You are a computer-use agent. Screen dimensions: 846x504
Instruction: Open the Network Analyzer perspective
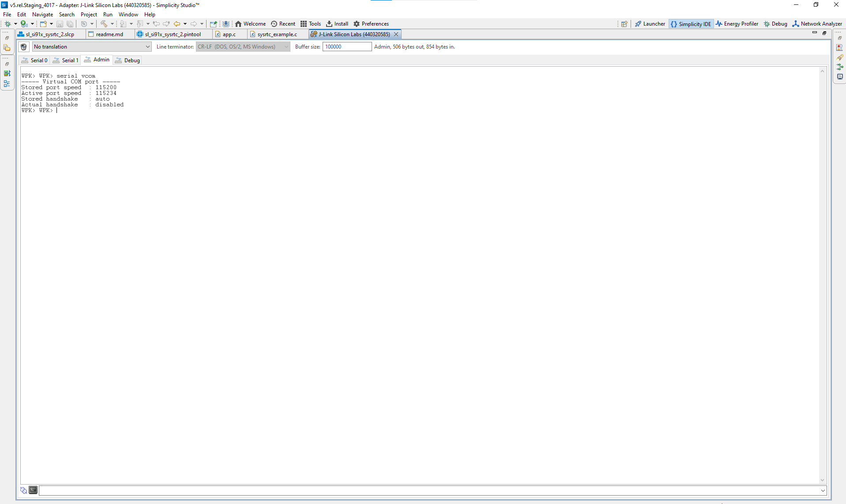tap(817, 24)
